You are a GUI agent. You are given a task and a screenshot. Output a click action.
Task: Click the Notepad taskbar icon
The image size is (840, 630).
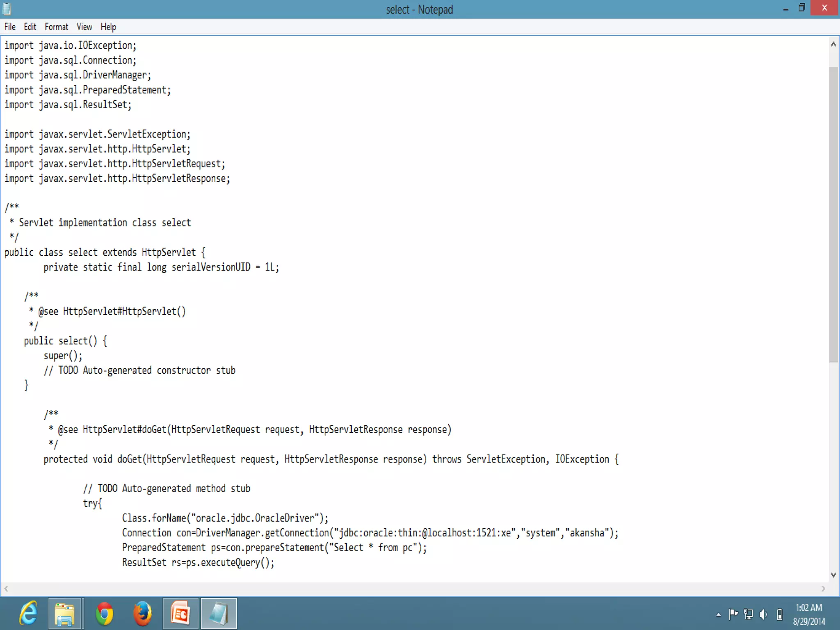pos(219,614)
